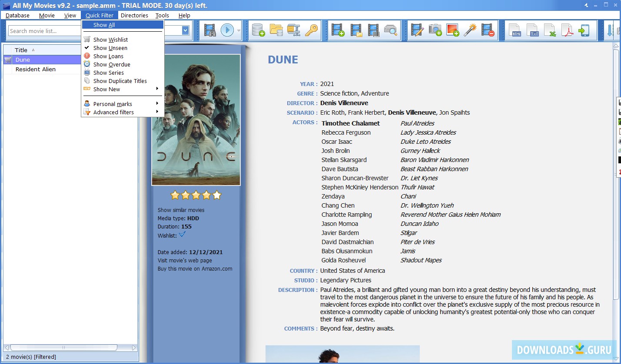The height and width of the screenshot is (364, 621).
Task: Click the export to mobile device icon
Action: [584, 30]
